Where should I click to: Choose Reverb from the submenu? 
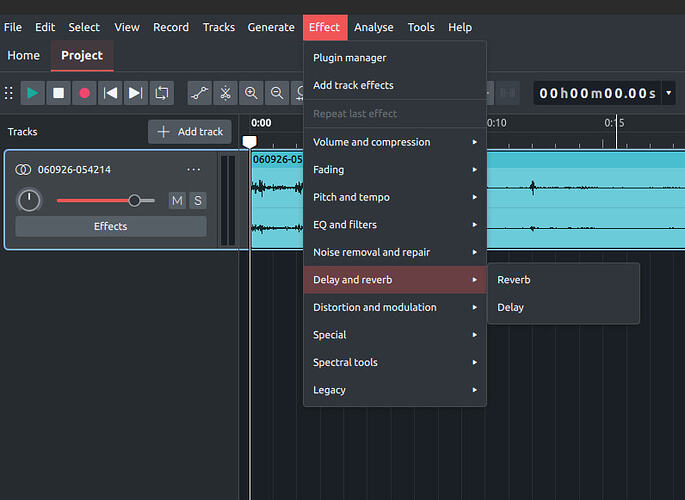click(564, 279)
